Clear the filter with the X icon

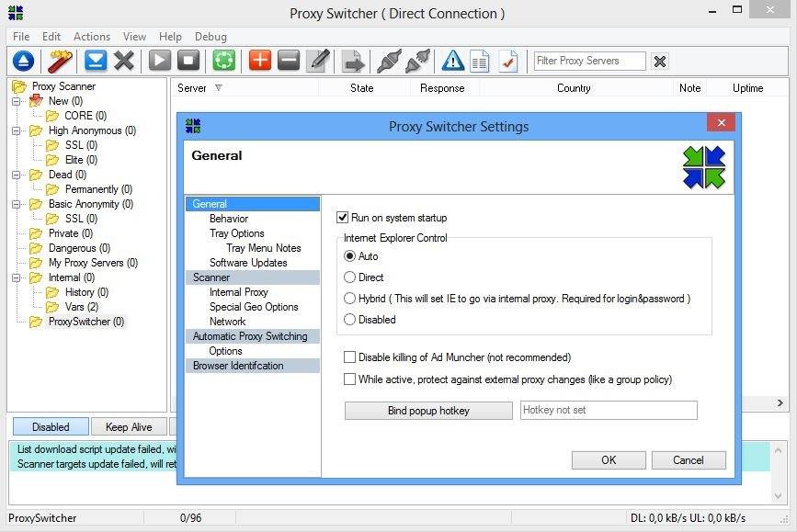tap(660, 62)
